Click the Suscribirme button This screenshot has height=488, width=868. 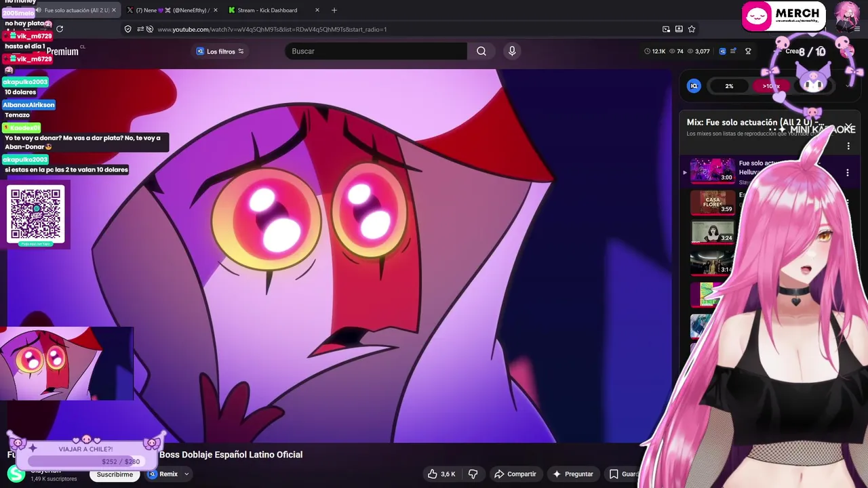pyautogui.click(x=115, y=474)
